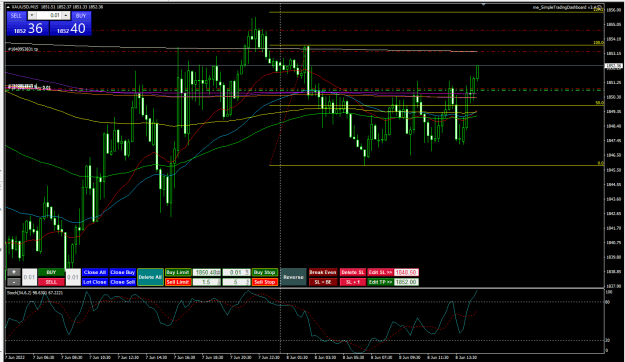
Task: Click the SL = BE button
Action: click(x=323, y=282)
